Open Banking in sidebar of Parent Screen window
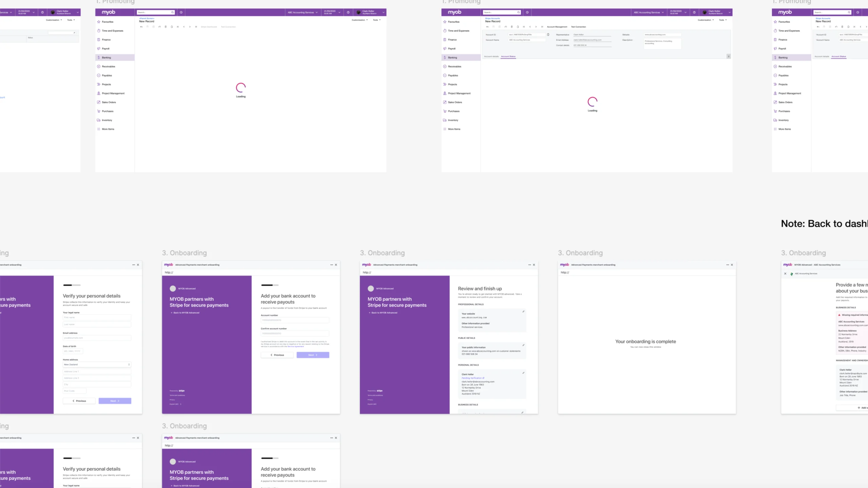Screen dimensions: 868x488 pos(106,58)
